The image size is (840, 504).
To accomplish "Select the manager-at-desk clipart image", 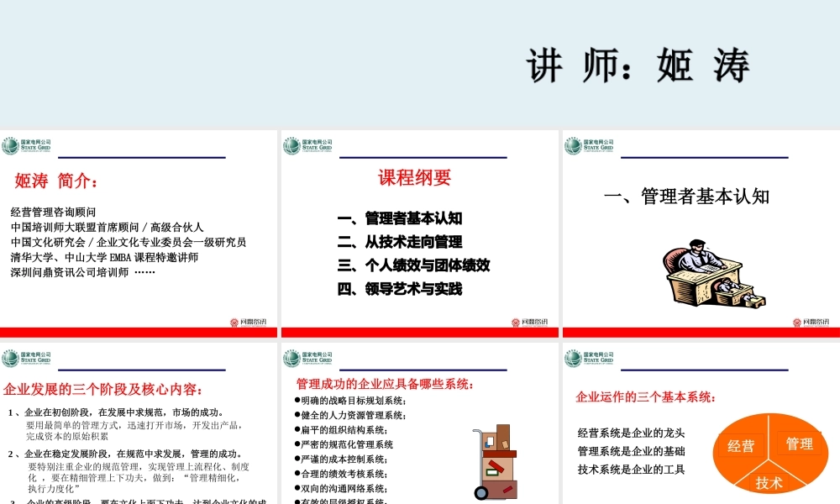I will (714, 273).
